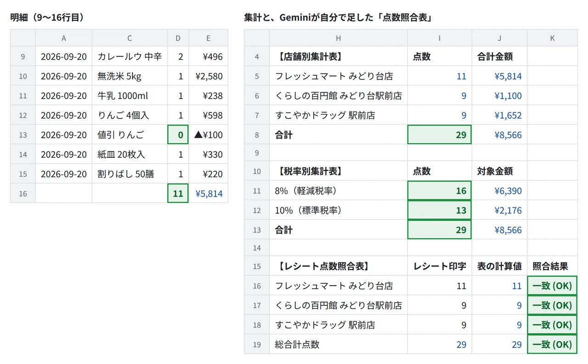
Task: Select '一致 (OK)' in the 総合計点数 row
Action: tap(552, 344)
